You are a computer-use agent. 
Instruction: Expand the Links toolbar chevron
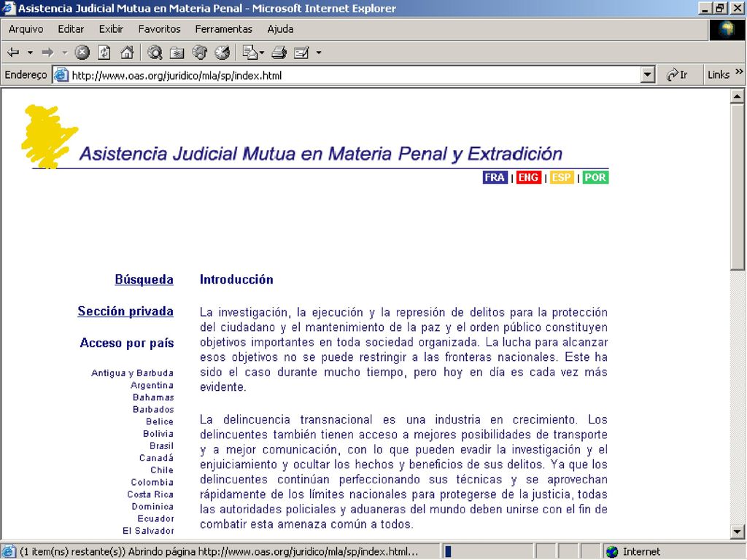[739, 71]
